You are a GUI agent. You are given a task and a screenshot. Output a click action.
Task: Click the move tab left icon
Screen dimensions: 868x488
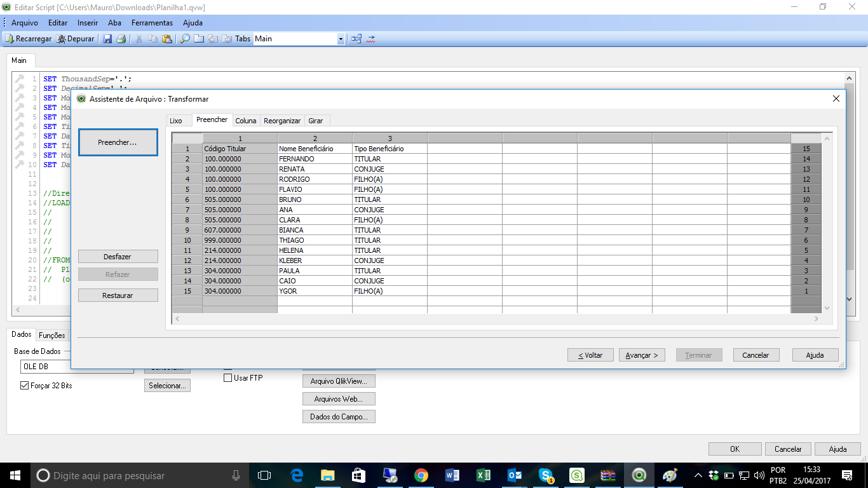[x=213, y=39]
